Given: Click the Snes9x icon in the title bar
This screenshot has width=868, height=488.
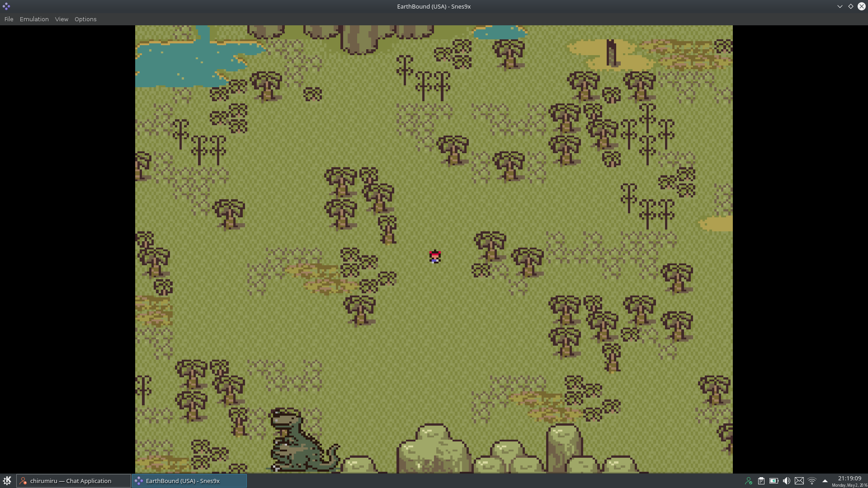Looking at the screenshot, I should pyautogui.click(x=6, y=6).
